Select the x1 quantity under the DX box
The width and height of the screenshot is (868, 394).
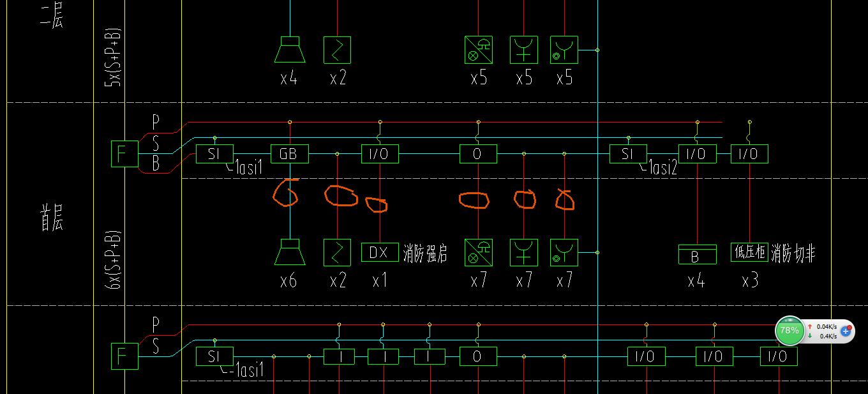point(379,280)
